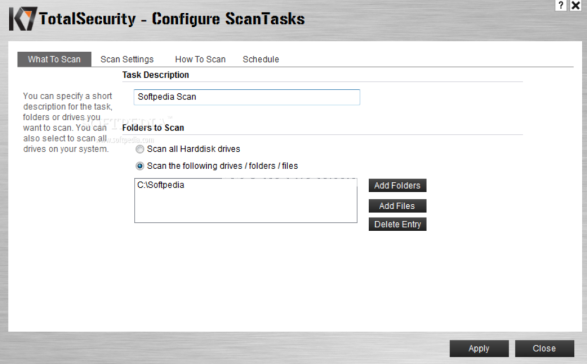587x364 pixels.
Task: Switch to the What To Scan tab
Action: click(54, 59)
